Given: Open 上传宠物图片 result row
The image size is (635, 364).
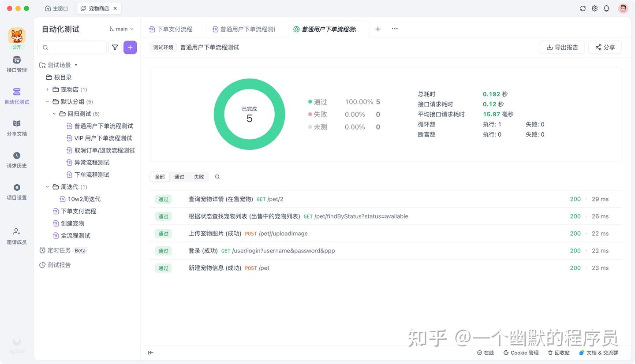Looking at the screenshot, I should (386, 234).
